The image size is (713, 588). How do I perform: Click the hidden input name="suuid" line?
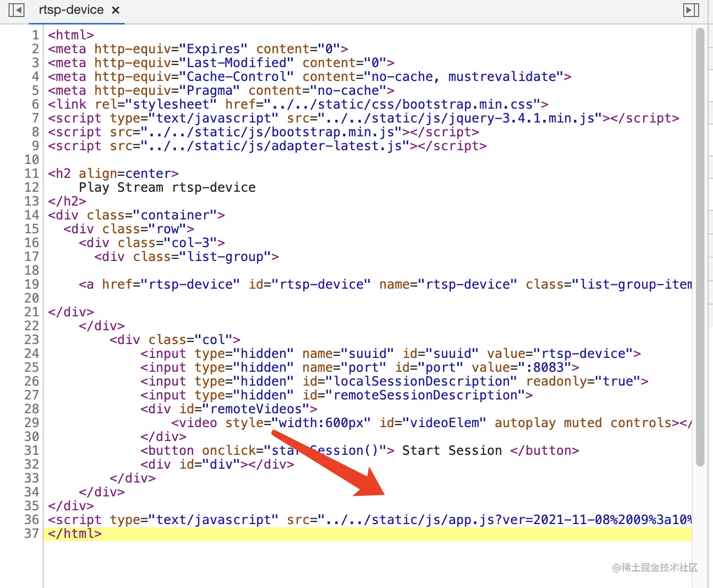[x=391, y=354]
